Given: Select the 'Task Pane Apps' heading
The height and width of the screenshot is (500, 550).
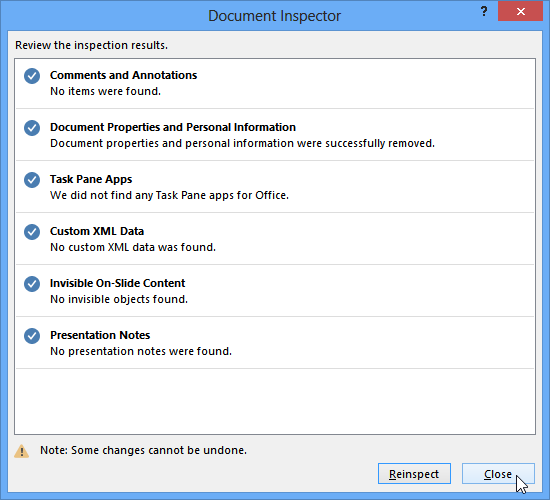Looking at the screenshot, I should coord(91,179).
